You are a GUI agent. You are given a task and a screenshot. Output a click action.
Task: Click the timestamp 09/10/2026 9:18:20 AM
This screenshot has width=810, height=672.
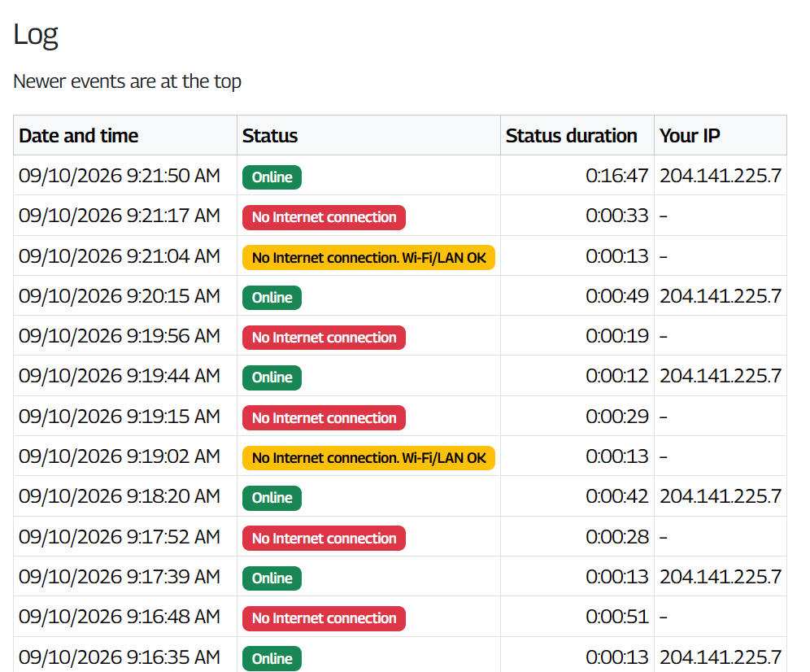(120, 496)
